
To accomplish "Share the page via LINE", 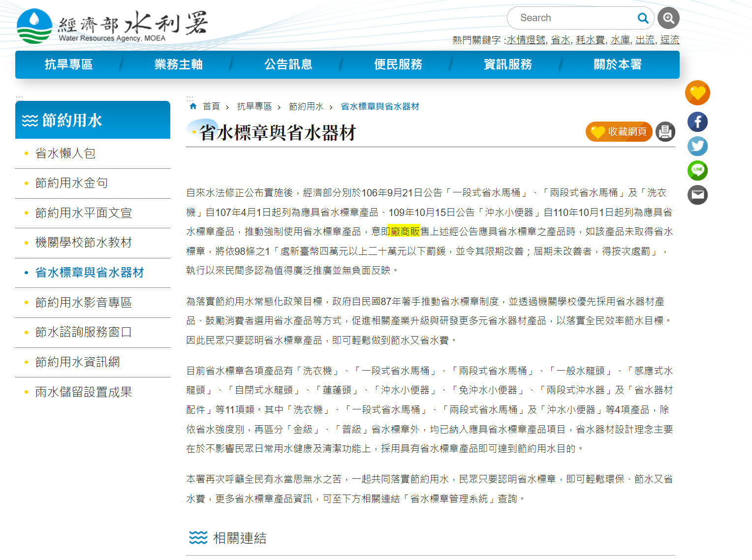I will [x=697, y=170].
